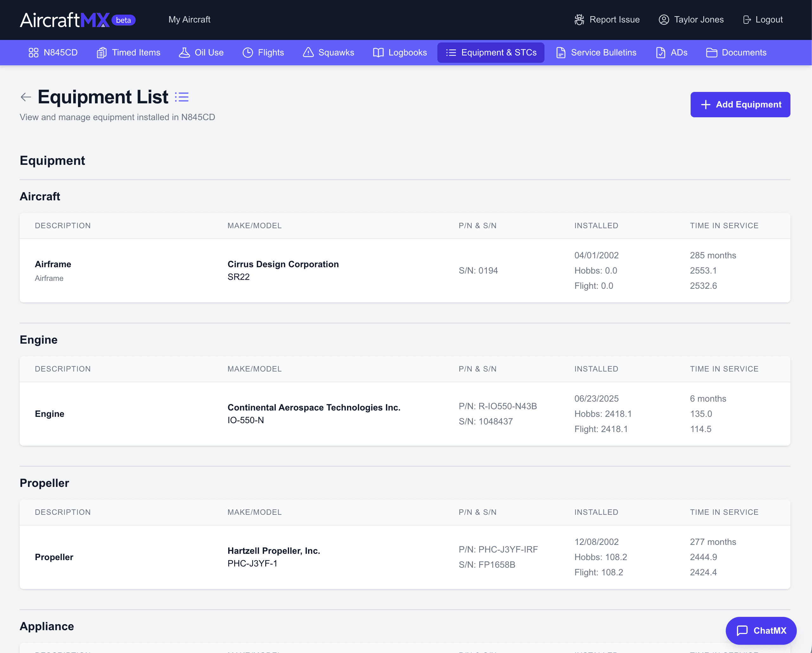This screenshot has height=653, width=812.
Task: Switch to the Service Bulletins tab
Action: pyautogui.click(x=596, y=53)
